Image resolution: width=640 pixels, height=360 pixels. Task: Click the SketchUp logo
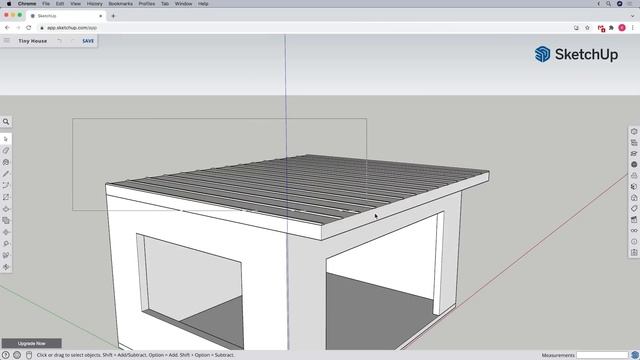576,54
